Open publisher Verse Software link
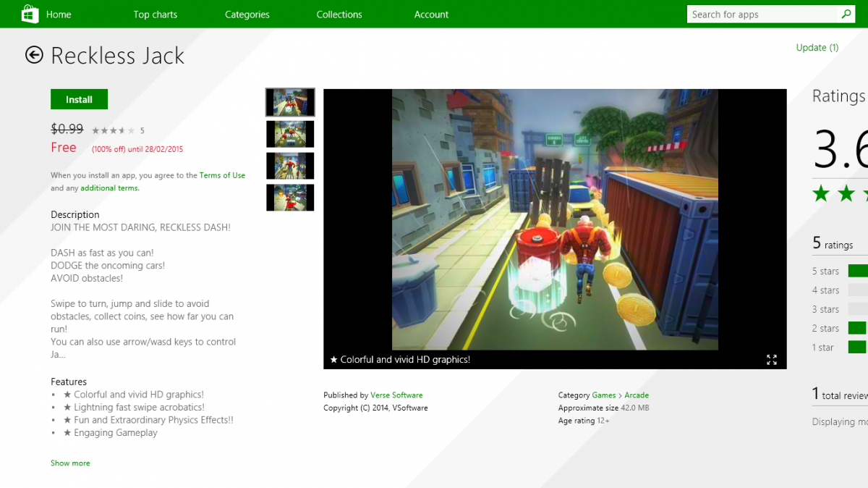 coord(396,395)
